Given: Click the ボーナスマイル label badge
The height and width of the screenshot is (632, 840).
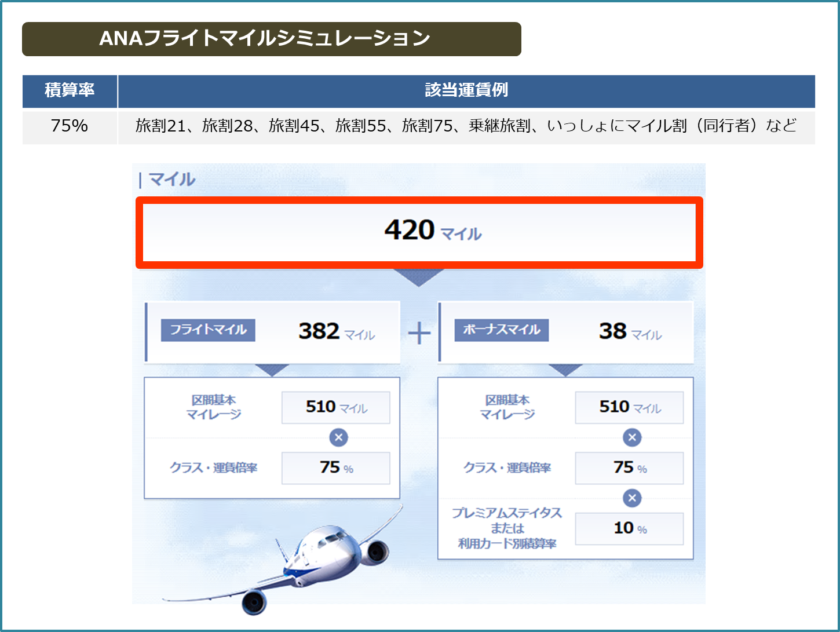Looking at the screenshot, I should pyautogui.click(x=502, y=330).
